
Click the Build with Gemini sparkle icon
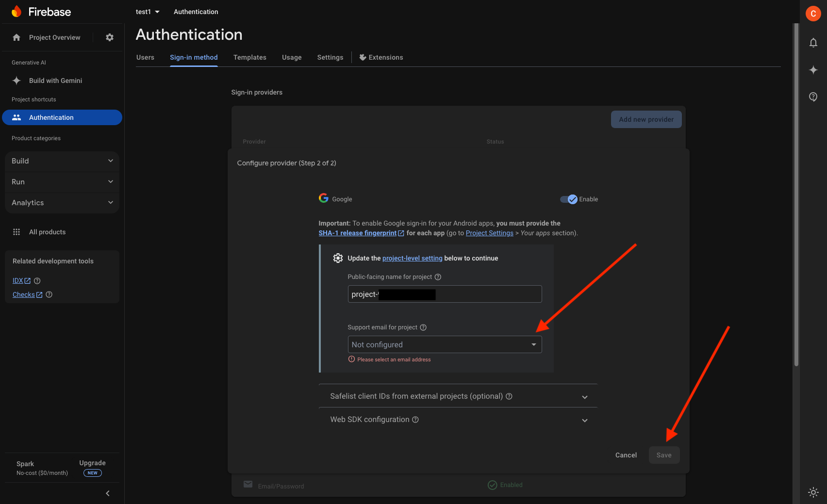click(x=17, y=81)
